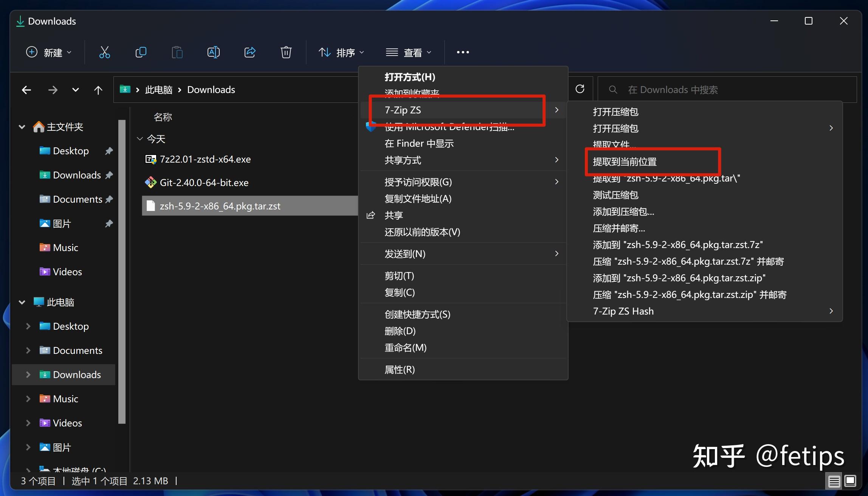Click the Cut icon in the toolbar
This screenshot has height=496, width=868.
click(104, 52)
